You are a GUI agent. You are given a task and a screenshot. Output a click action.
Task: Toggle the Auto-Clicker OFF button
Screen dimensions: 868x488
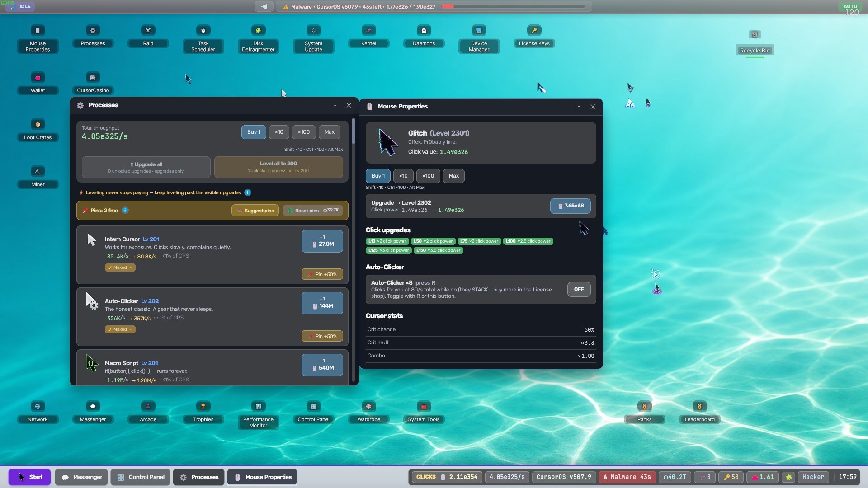pos(579,289)
